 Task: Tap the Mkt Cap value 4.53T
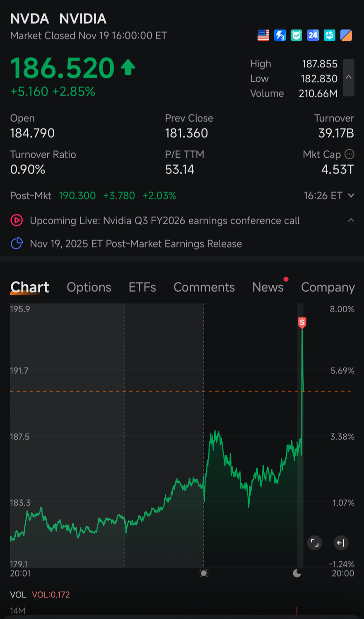[338, 169]
